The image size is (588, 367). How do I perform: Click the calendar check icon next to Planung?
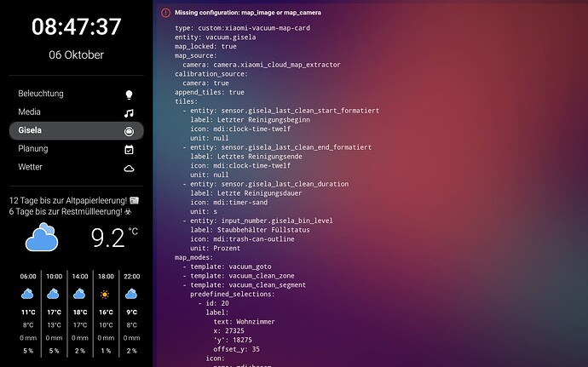point(129,150)
